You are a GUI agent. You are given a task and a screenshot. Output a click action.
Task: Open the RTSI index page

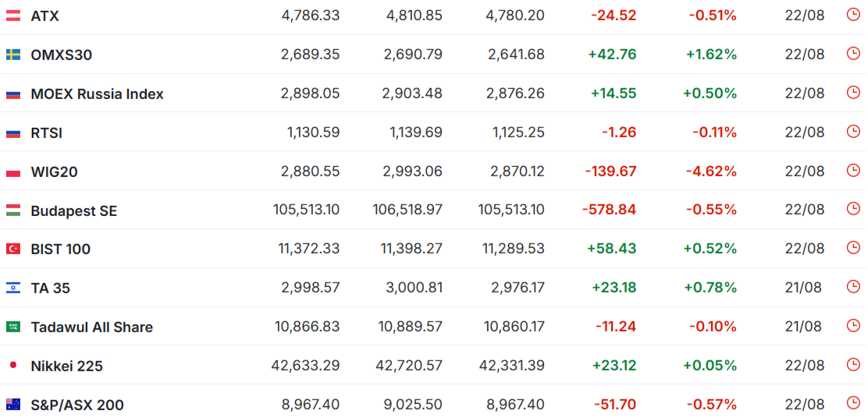pyautogui.click(x=47, y=133)
